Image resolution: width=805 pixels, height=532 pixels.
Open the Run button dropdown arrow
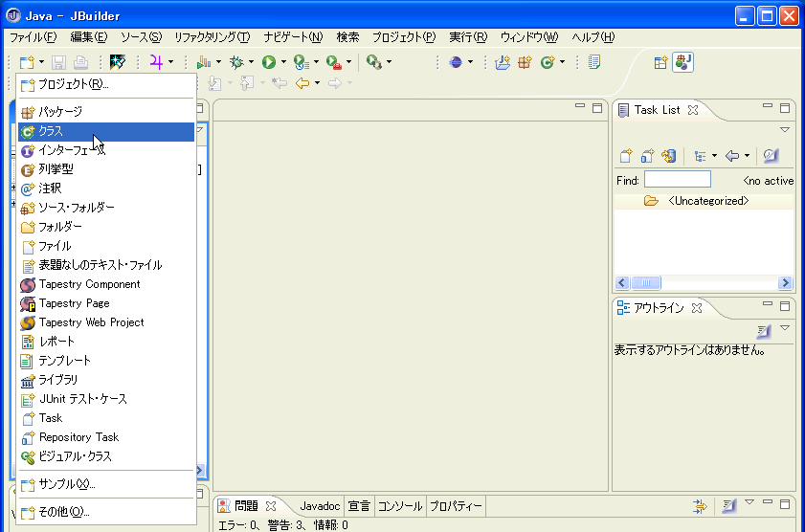pyautogui.click(x=283, y=62)
